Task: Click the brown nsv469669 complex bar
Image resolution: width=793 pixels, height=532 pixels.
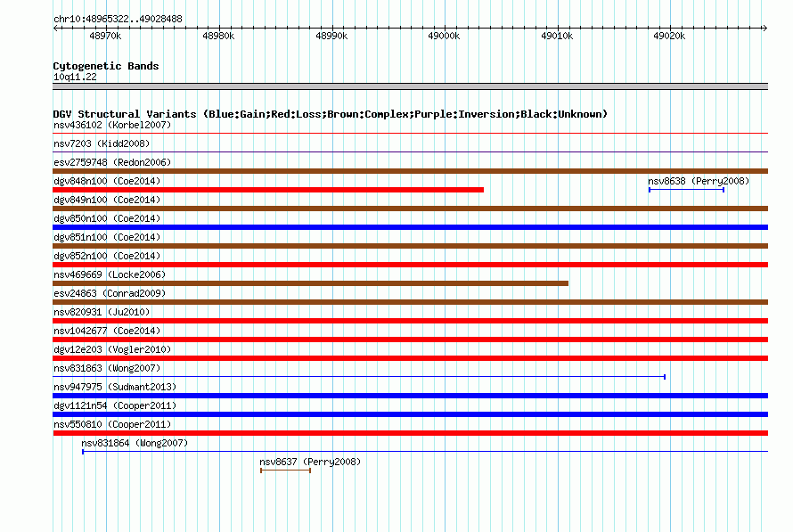Action: click(x=311, y=283)
